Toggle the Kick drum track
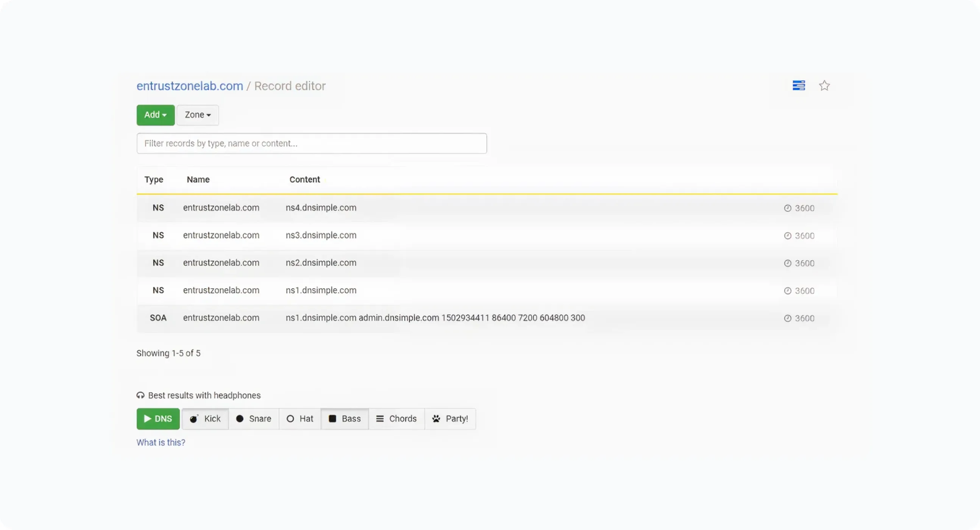Image resolution: width=980 pixels, height=530 pixels. pos(205,419)
